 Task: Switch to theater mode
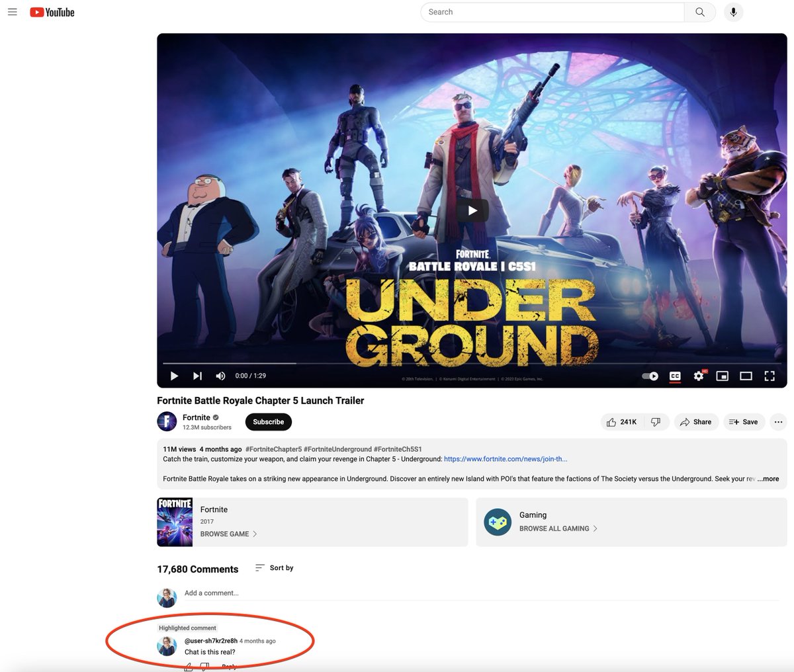(746, 376)
